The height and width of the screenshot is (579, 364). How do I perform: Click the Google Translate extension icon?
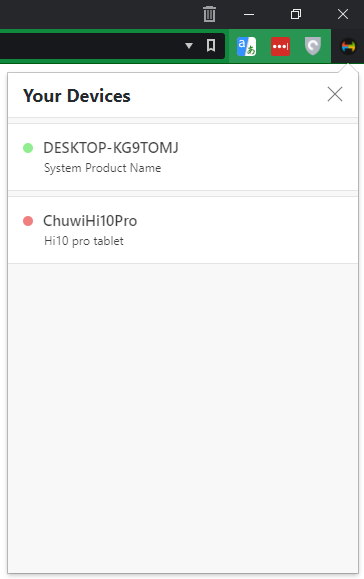click(x=246, y=47)
